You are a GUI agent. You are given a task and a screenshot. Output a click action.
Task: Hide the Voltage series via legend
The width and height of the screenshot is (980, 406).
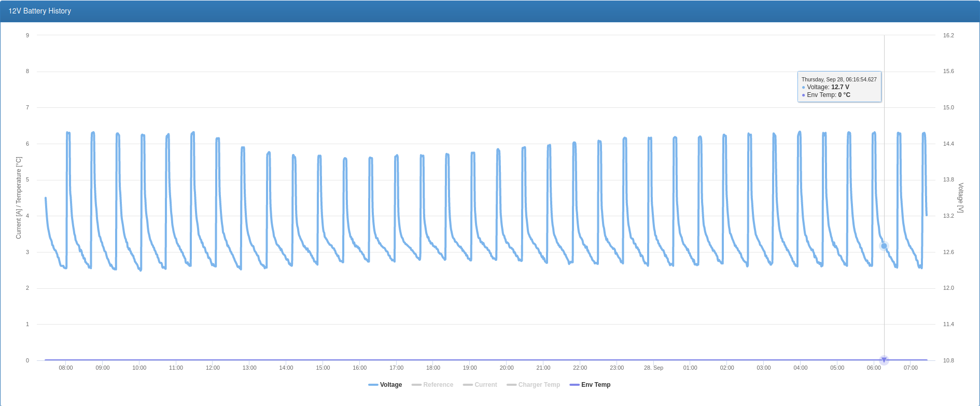pyautogui.click(x=390, y=385)
